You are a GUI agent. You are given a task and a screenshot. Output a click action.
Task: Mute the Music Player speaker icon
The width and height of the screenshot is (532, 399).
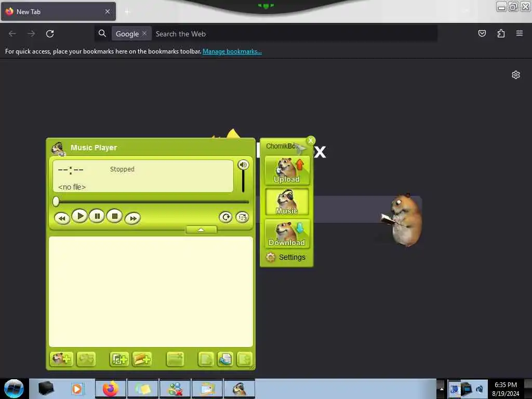tap(243, 165)
